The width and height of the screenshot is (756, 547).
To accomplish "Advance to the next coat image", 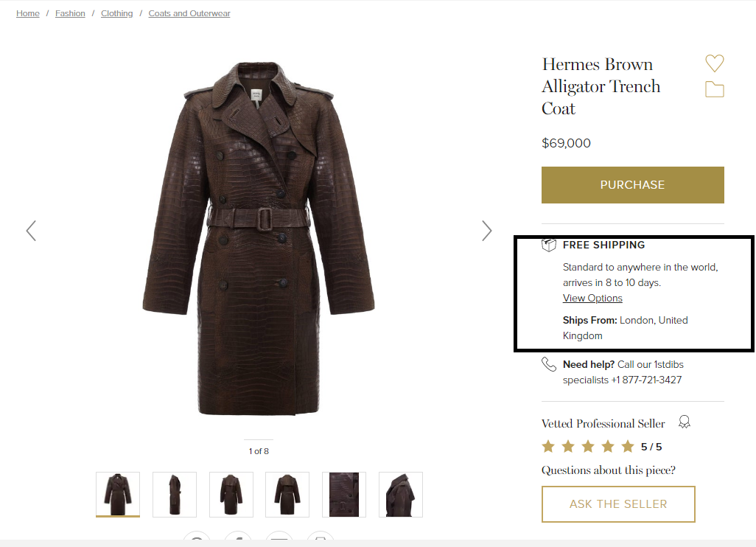I will click(x=487, y=231).
